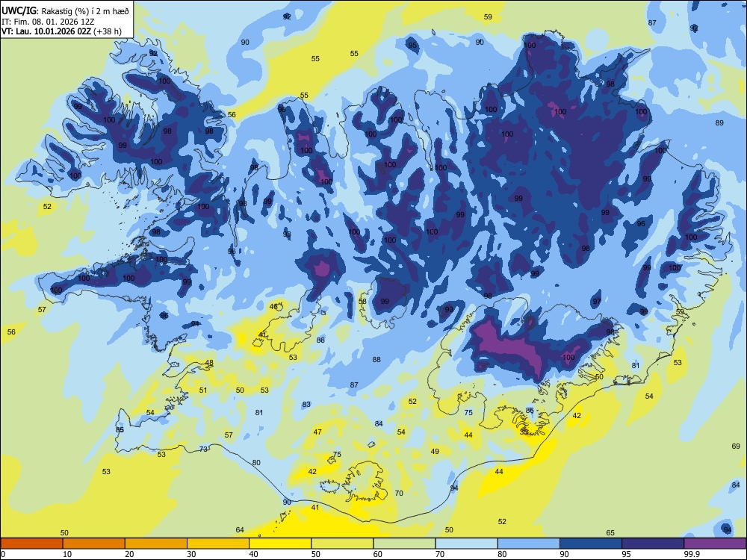Click the legend tick label 40

click(x=253, y=554)
